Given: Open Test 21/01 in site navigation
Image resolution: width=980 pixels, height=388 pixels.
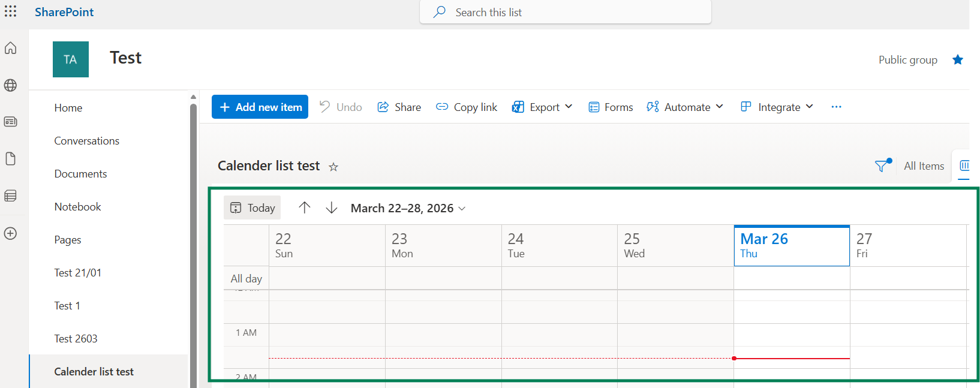Looking at the screenshot, I should tap(78, 273).
